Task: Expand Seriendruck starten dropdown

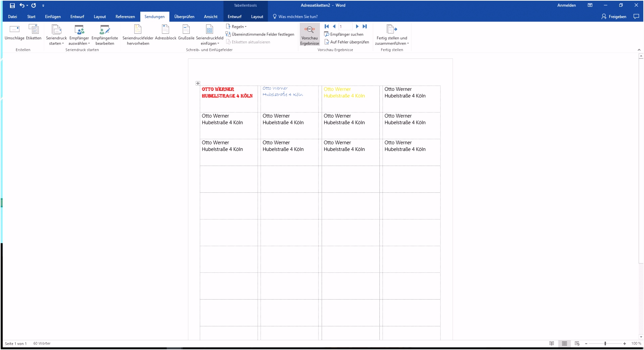Action: click(x=56, y=35)
